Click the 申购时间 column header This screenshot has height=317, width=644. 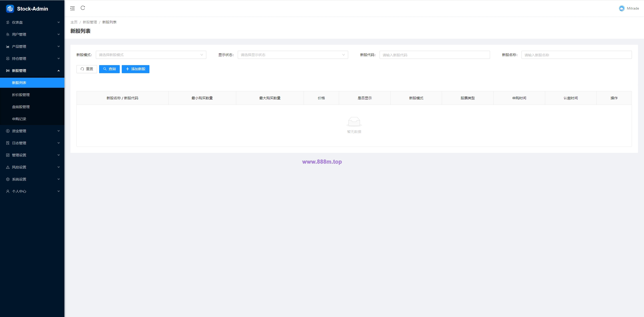click(519, 98)
